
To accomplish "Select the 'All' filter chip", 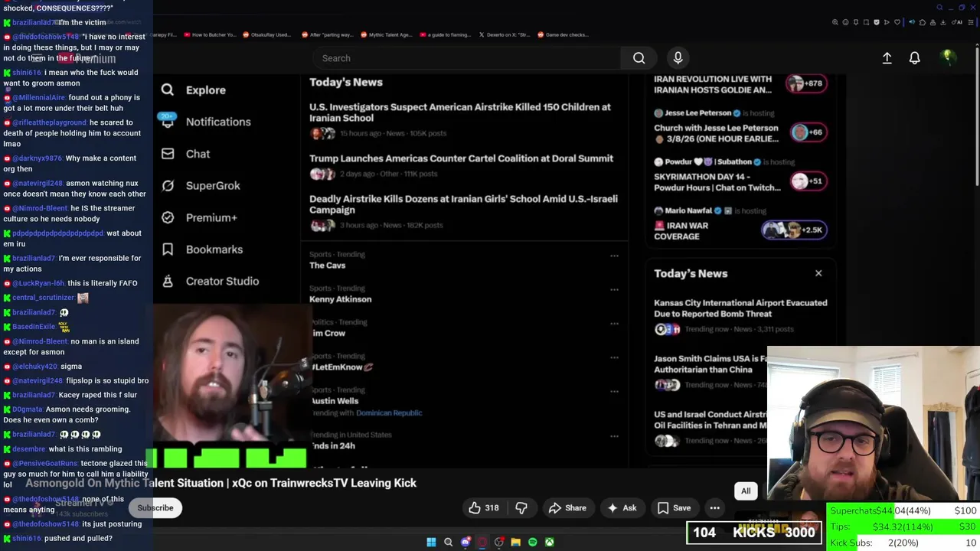I will pyautogui.click(x=746, y=491).
